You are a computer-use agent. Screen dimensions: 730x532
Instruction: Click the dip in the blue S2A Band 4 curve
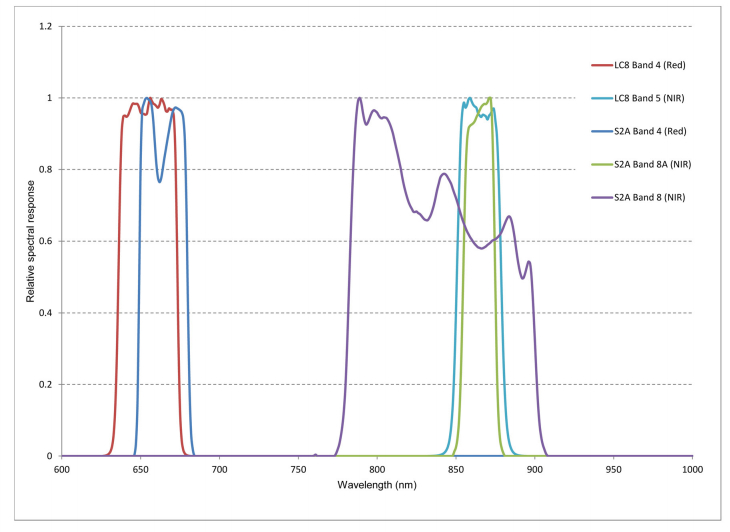pyautogui.click(x=160, y=181)
